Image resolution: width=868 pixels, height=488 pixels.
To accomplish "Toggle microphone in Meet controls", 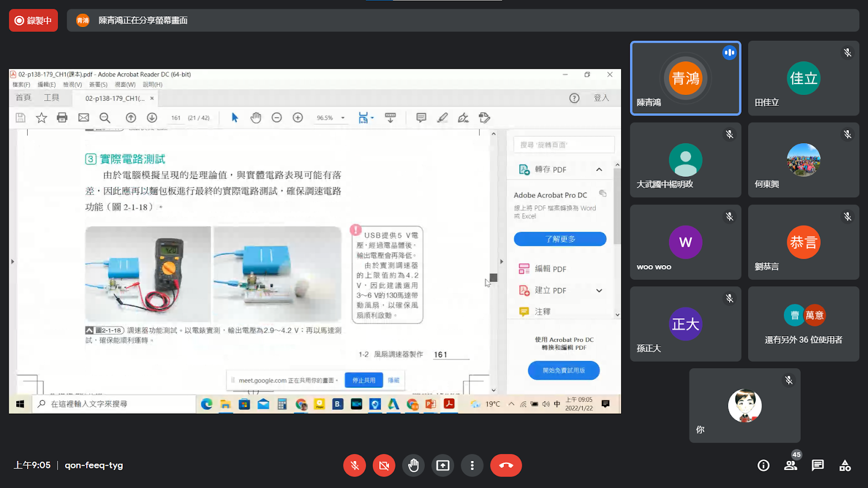I will (x=355, y=465).
